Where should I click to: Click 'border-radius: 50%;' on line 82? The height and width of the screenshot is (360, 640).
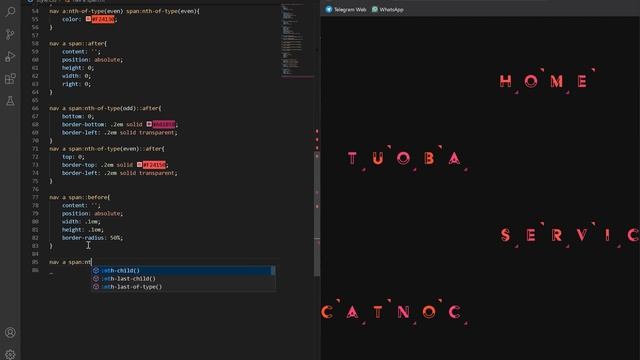(92, 238)
